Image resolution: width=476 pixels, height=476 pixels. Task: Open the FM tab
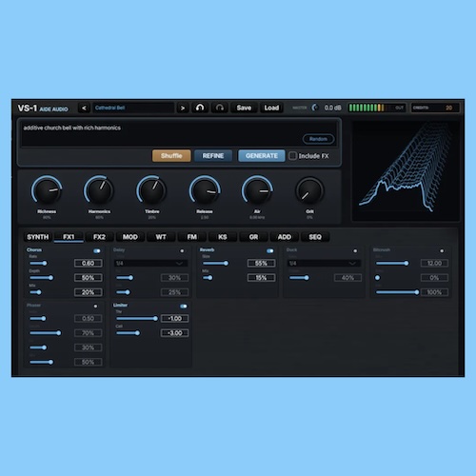(x=191, y=237)
